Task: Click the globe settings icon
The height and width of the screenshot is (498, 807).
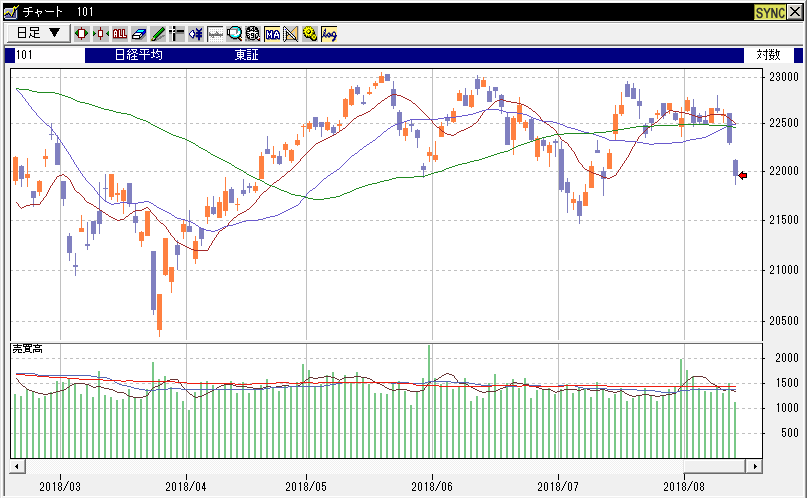Action: coord(253,33)
